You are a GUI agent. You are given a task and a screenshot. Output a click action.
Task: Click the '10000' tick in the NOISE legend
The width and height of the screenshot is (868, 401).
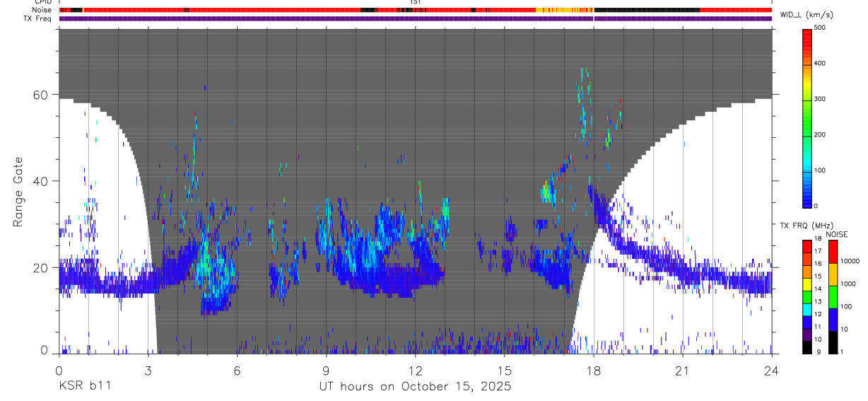click(850, 261)
